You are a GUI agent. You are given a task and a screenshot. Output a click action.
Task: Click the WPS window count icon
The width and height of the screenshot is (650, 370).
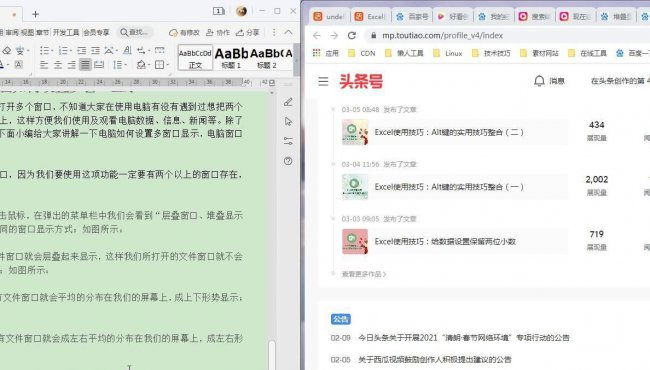[x=218, y=11]
